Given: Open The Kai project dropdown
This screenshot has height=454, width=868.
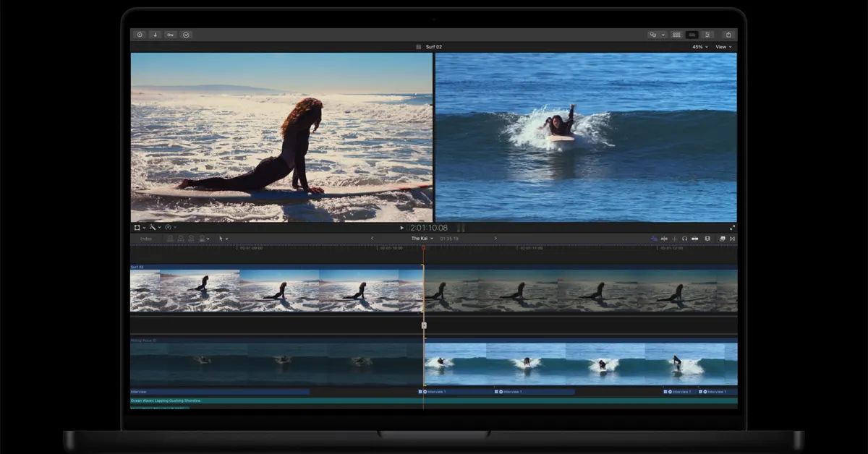Looking at the screenshot, I should pyautogui.click(x=422, y=239).
